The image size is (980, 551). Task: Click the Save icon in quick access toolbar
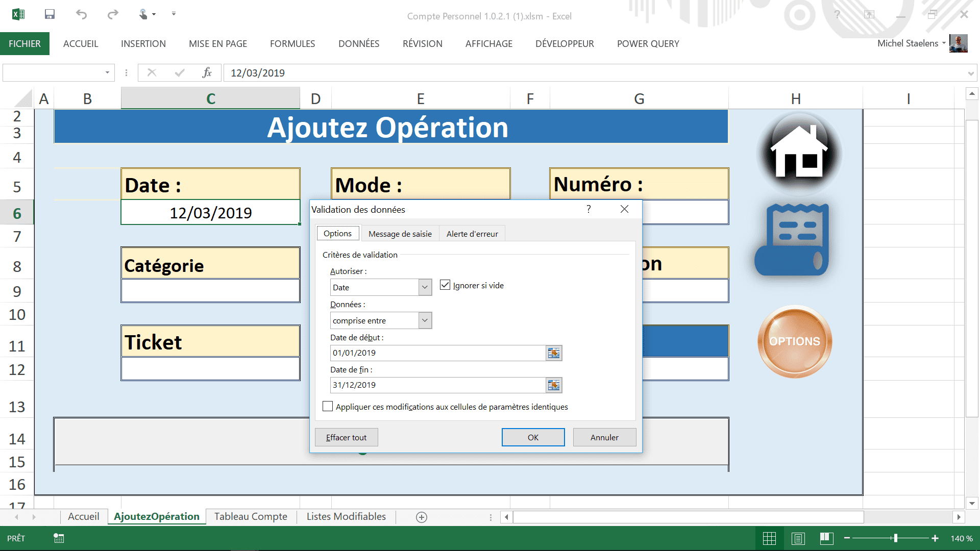coord(50,14)
